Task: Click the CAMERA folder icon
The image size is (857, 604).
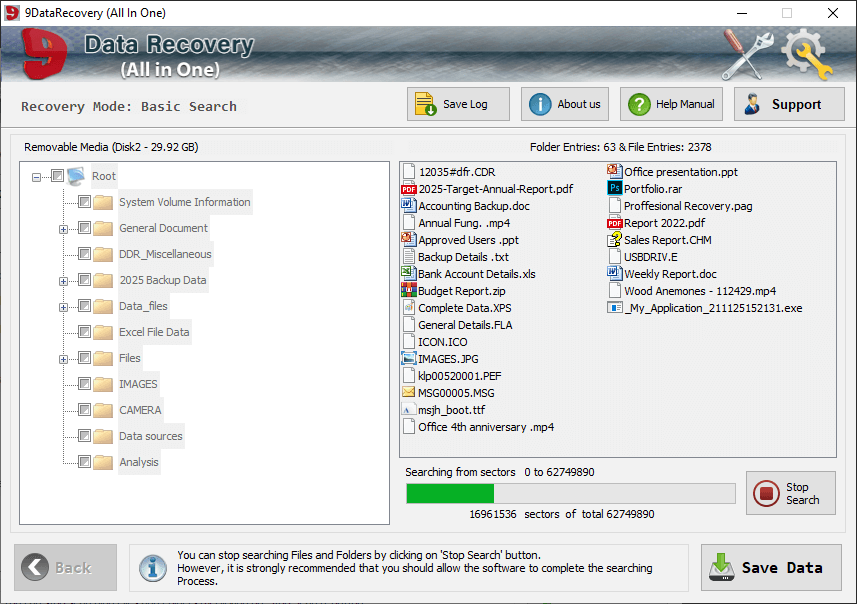Action: pos(103,410)
